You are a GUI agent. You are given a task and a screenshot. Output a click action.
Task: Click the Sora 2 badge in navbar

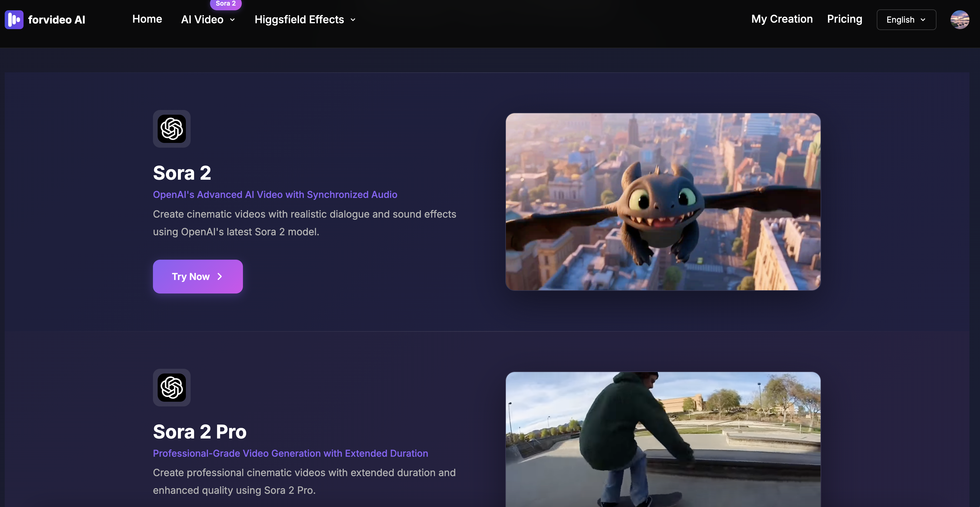226,4
